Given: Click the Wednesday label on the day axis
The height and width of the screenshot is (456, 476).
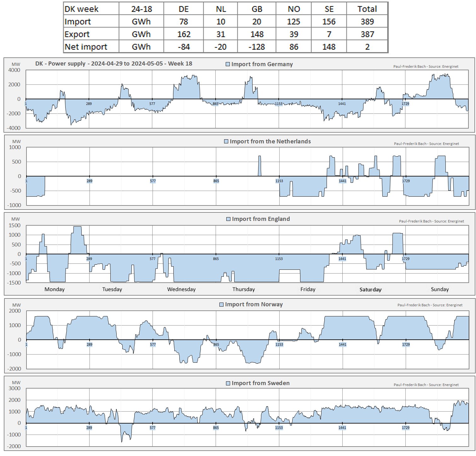Looking at the screenshot, I should tap(181, 289).
